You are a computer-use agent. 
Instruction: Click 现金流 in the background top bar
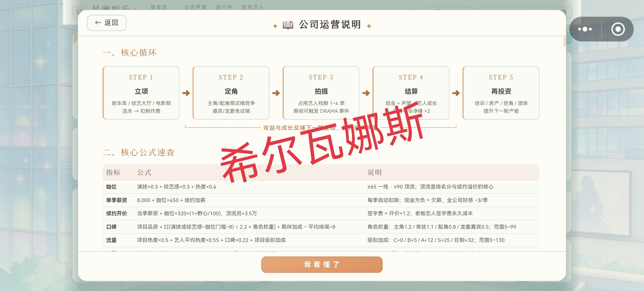pos(159,7)
